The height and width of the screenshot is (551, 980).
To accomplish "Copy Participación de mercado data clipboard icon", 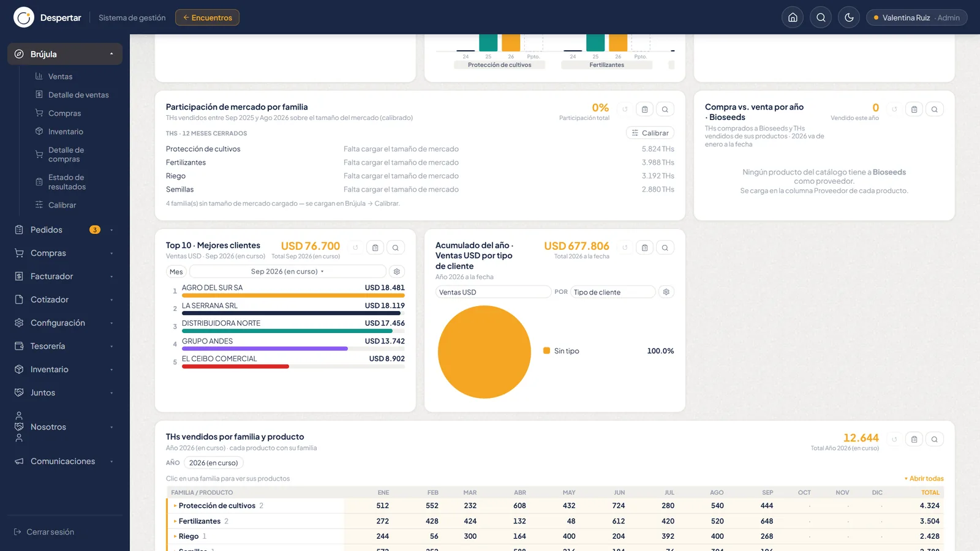I will 644,109.
